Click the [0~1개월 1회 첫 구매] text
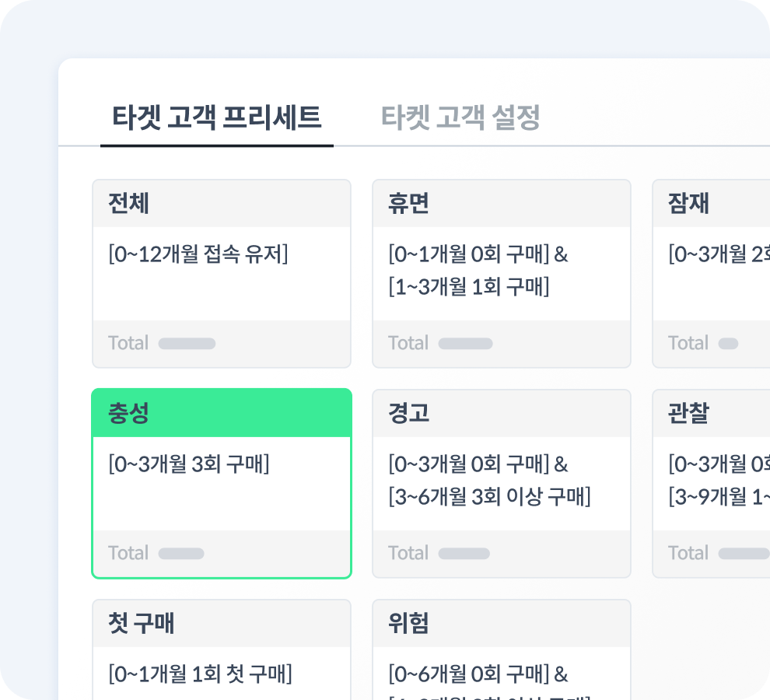The width and height of the screenshot is (770, 700). (200, 674)
